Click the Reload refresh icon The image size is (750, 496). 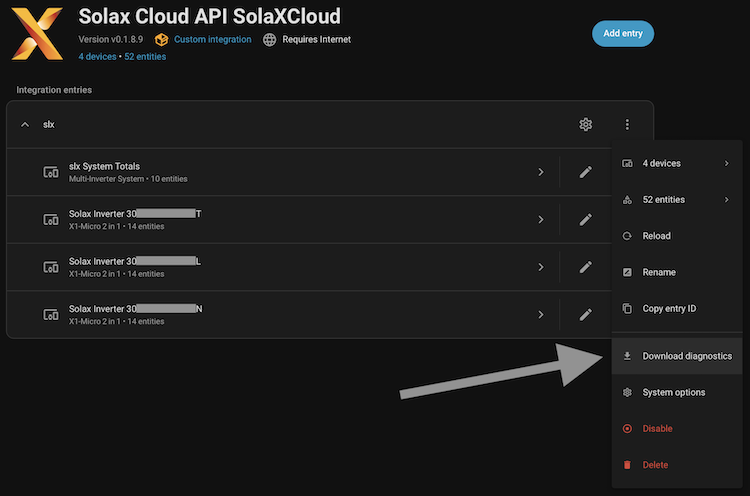click(x=627, y=236)
